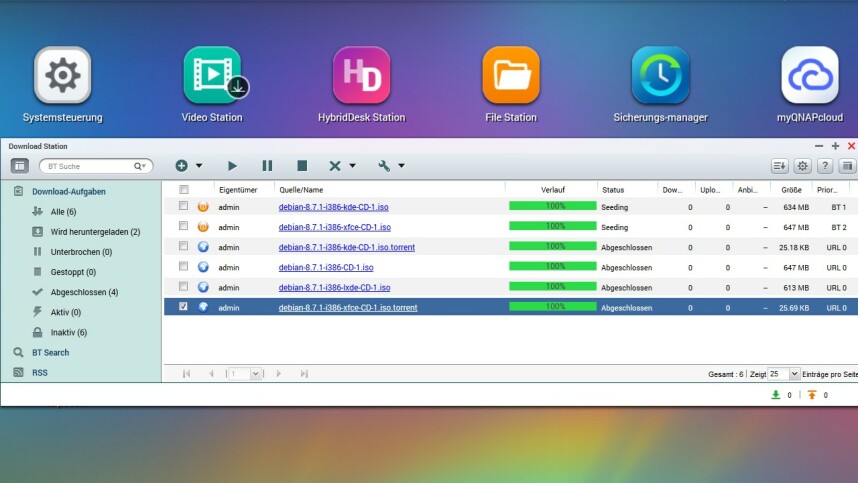Click orange upload speed icon in status bar

coord(812,395)
